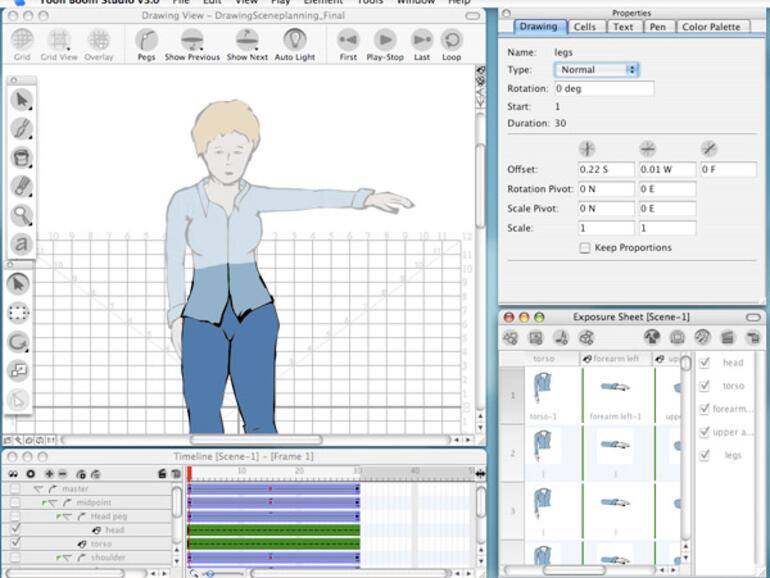The image size is (770, 578).
Task: Click the Pegs toolbar icon
Action: 147,41
